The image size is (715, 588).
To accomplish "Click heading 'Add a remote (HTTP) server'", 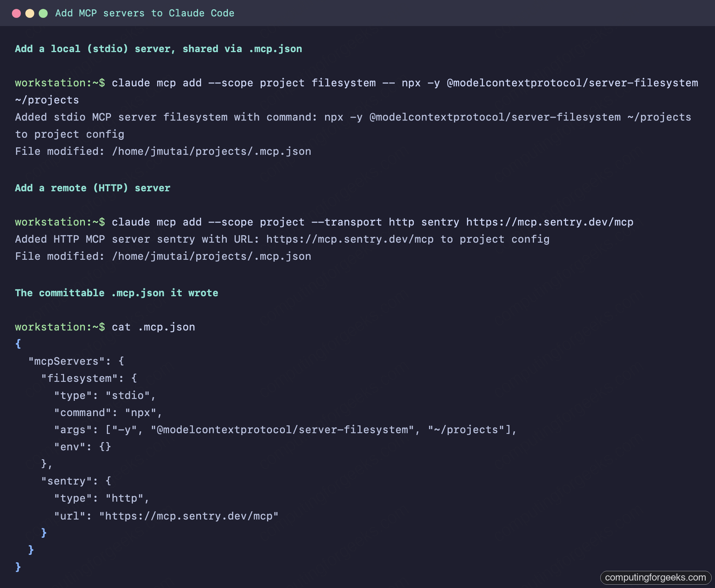I will point(93,188).
